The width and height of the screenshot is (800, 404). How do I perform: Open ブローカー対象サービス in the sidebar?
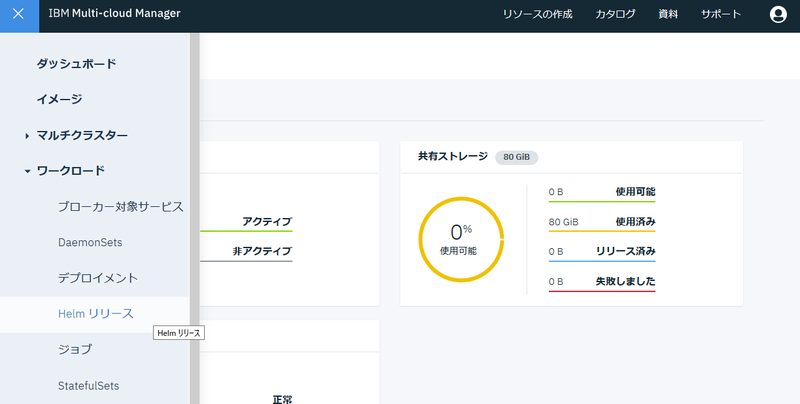(120, 207)
